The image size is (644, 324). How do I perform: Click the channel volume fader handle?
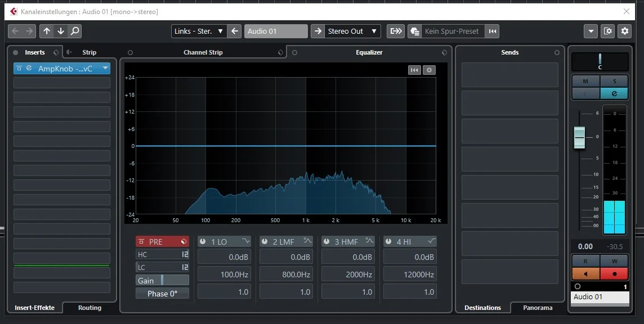(x=579, y=137)
